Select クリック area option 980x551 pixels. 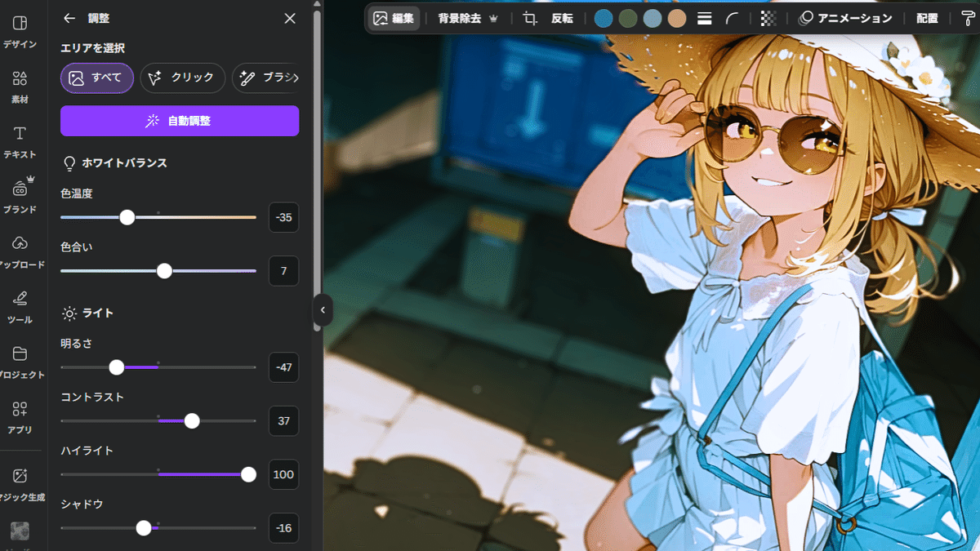point(183,78)
